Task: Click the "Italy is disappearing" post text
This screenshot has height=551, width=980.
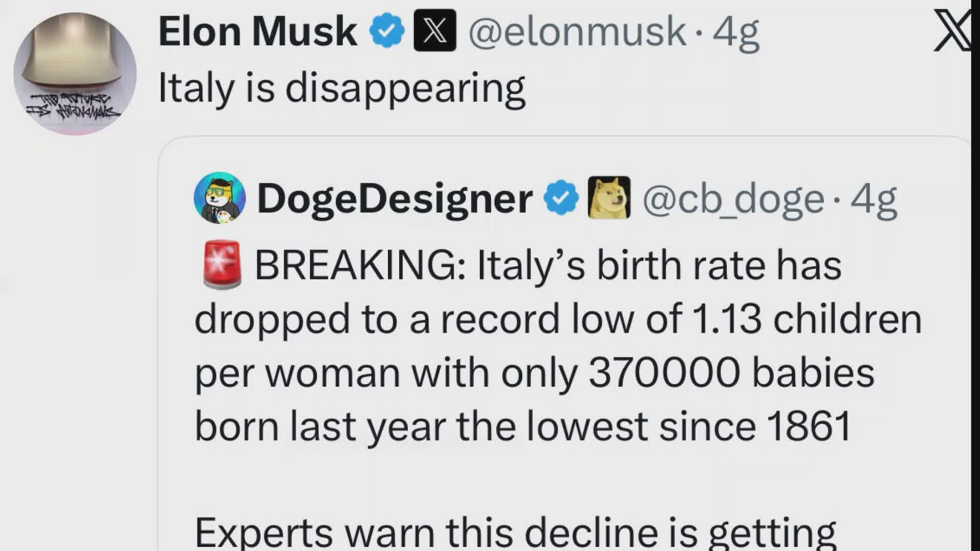Action: (341, 88)
